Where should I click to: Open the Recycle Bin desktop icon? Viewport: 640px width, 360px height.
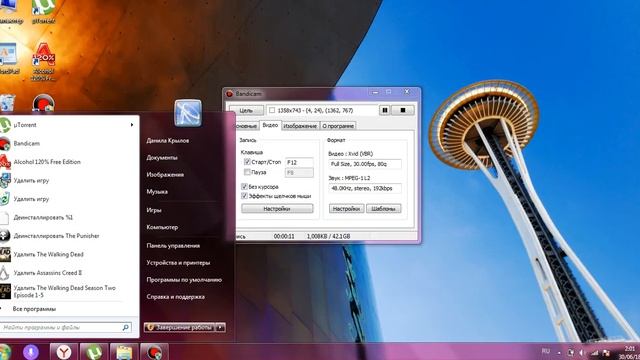pos(7,103)
